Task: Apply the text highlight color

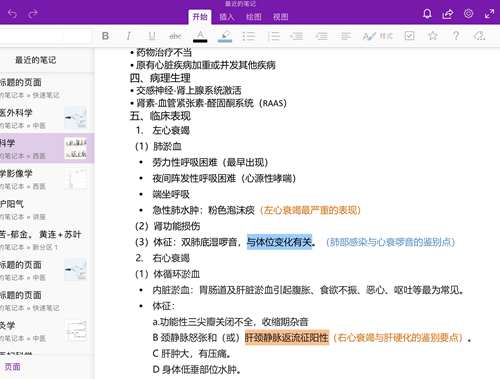Action: tap(225, 36)
